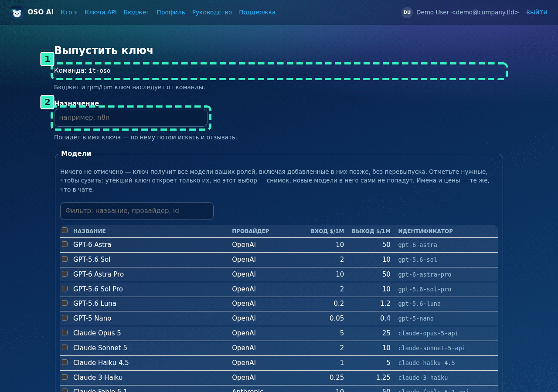Click the it-oso team name
This screenshot has height=392, width=558.
(x=100, y=71)
